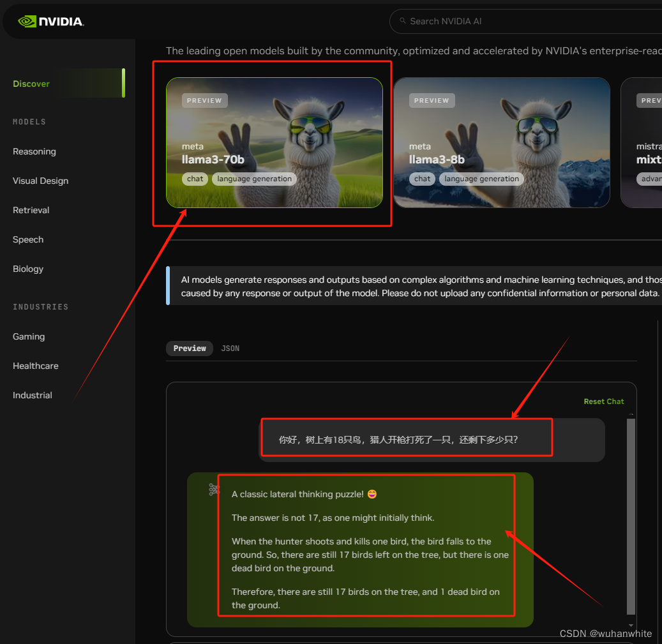The image size is (662, 644).
Task: Click the Chinese user question message
Action: [x=432, y=440]
